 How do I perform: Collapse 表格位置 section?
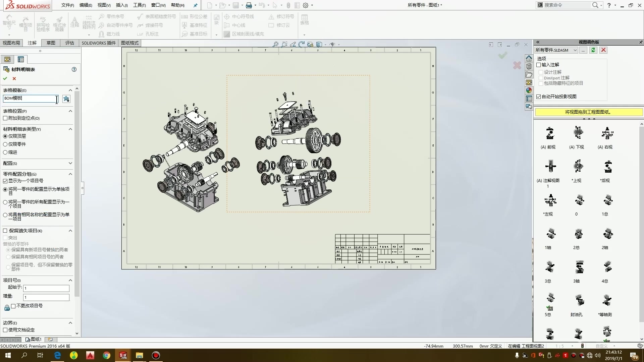point(70,111)
